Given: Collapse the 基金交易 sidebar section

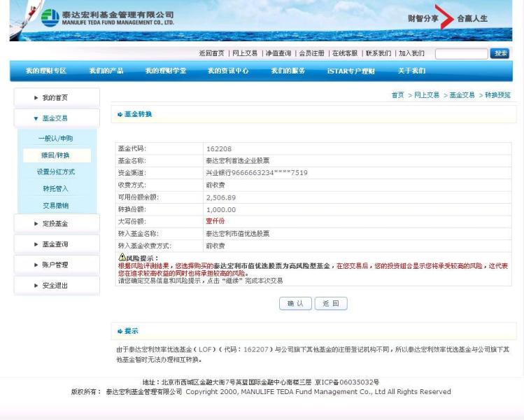Looking at the screenshot, I should (x=57, y=118).
